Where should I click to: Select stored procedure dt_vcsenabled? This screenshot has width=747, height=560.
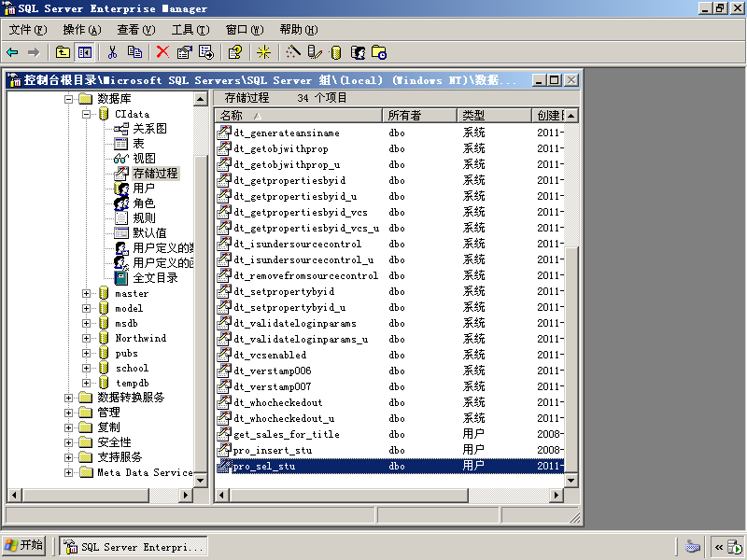tap(270, 356)
